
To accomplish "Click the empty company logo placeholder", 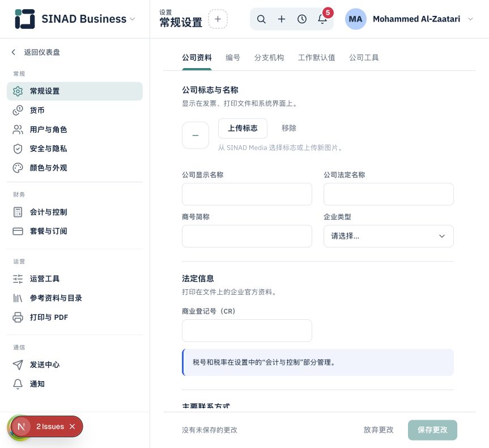I will (195, 135).
